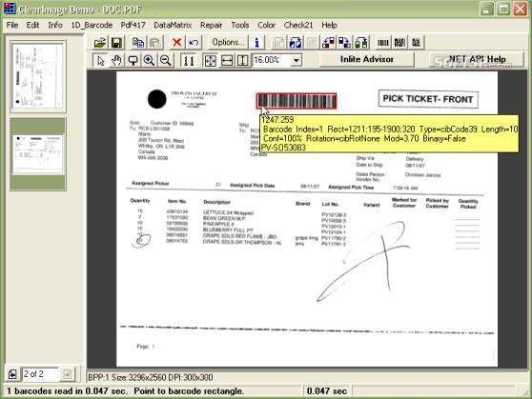The width and height of the screenshot is (532, 399).
Task: Open the File menu
Action: tap(12, 25)
